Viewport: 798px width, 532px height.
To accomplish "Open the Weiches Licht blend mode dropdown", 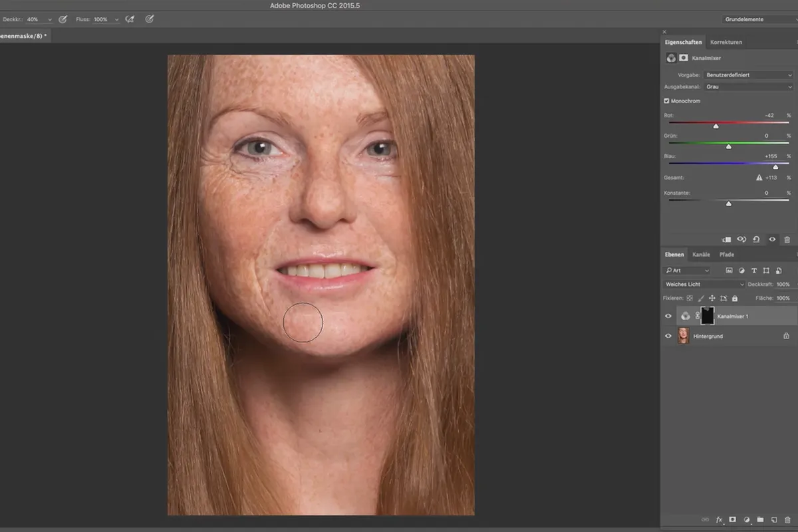I will [704, 284].
